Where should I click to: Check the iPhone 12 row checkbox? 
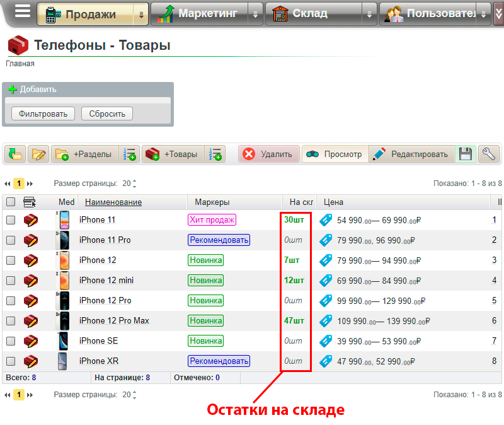(x=11, y=260)
